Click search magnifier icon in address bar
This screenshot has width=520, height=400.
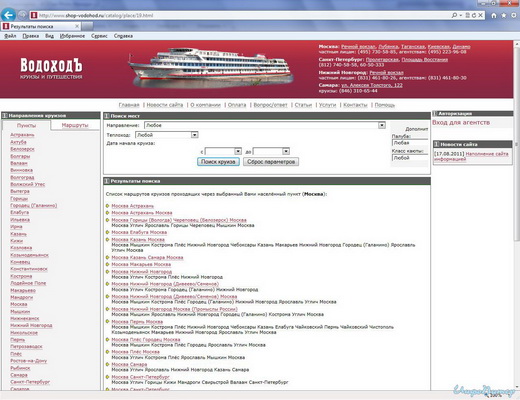pyautogui.click(x=454, y=15)
